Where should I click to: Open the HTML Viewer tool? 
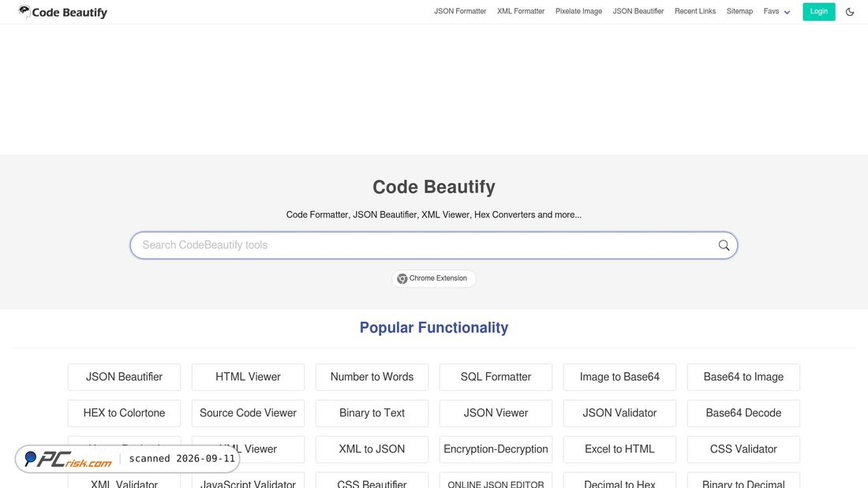click(248, 377)
